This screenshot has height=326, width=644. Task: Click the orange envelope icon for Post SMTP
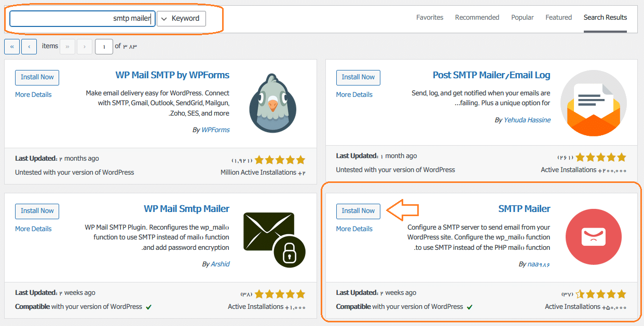594,103
